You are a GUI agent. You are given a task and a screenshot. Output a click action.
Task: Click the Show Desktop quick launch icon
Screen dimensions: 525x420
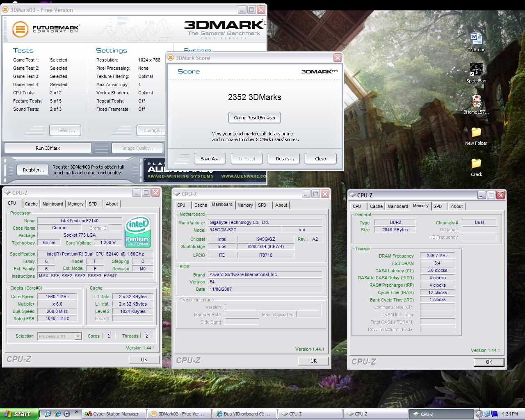tap(48, 414)
